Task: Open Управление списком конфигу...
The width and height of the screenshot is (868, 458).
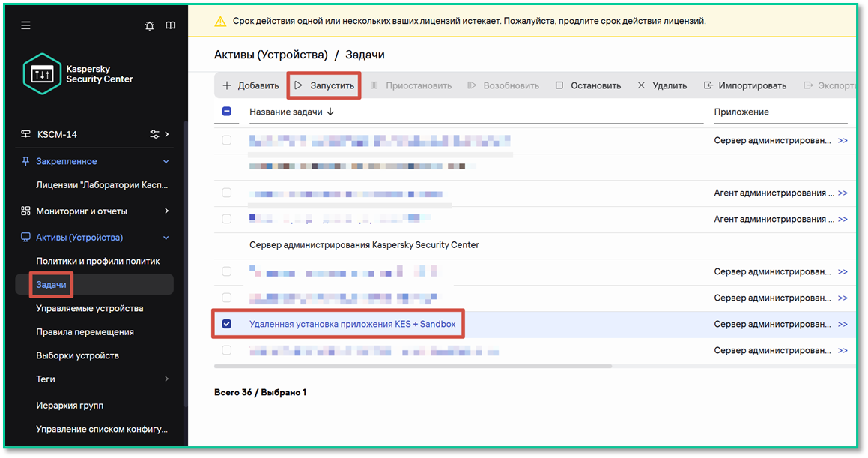Action: coord(102,429)
